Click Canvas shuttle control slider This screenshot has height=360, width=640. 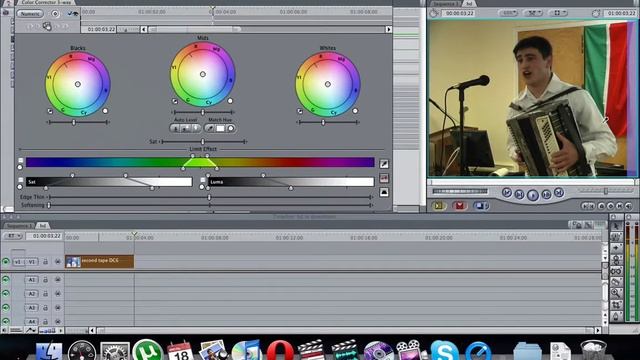click(606, 191)
